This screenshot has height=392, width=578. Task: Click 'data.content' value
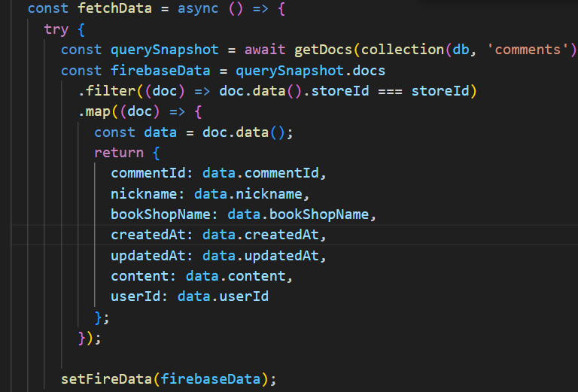pos(236,276)
